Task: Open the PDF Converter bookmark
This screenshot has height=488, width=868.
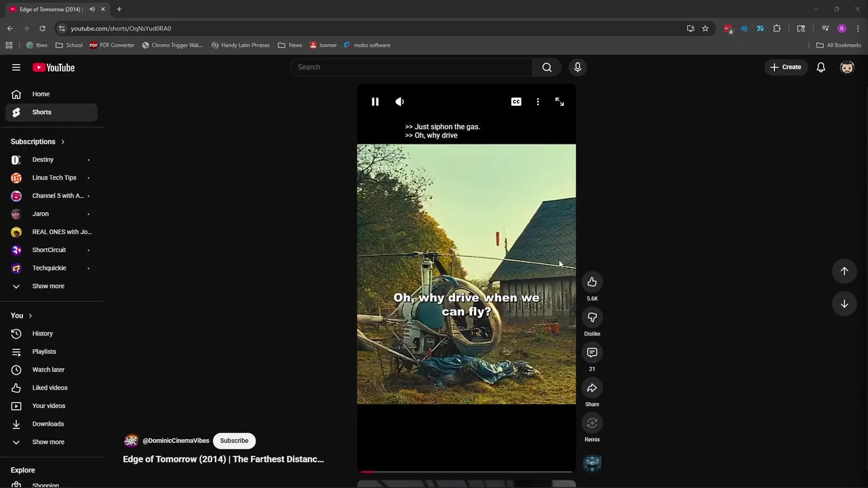Action: coord(112,45)
